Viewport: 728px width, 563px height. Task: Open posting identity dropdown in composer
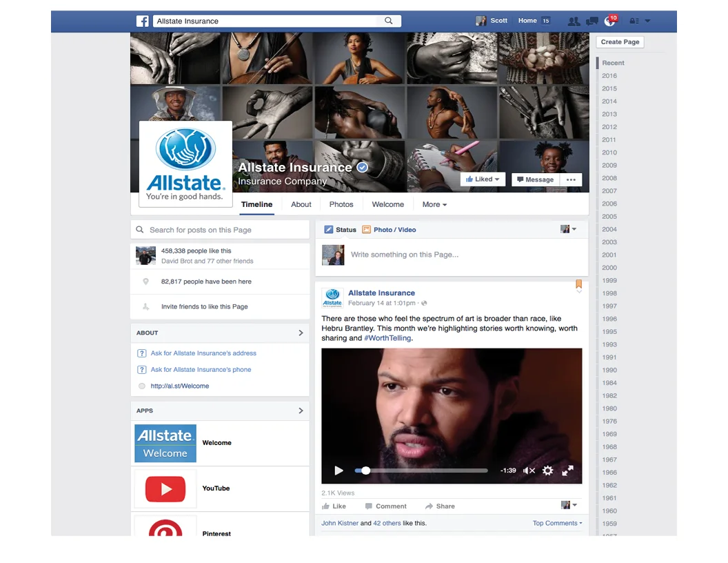569,229
